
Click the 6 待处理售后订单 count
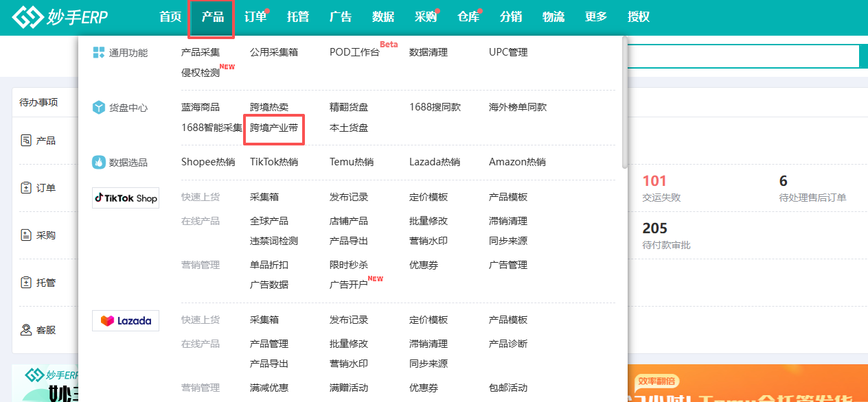click(x=784, y=181)
